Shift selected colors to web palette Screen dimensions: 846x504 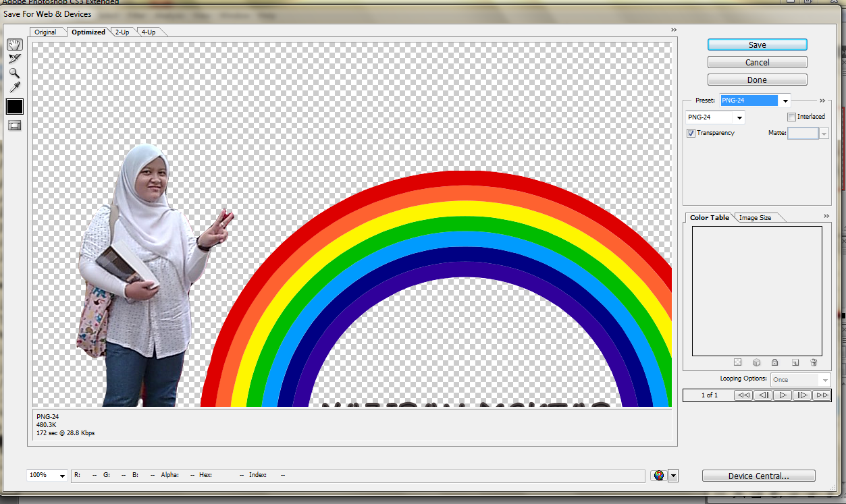[756, 362]
